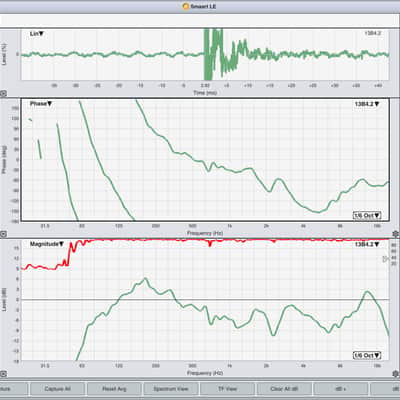Click the coherence threshold marker beside magnitude plot

pos(386,259)
